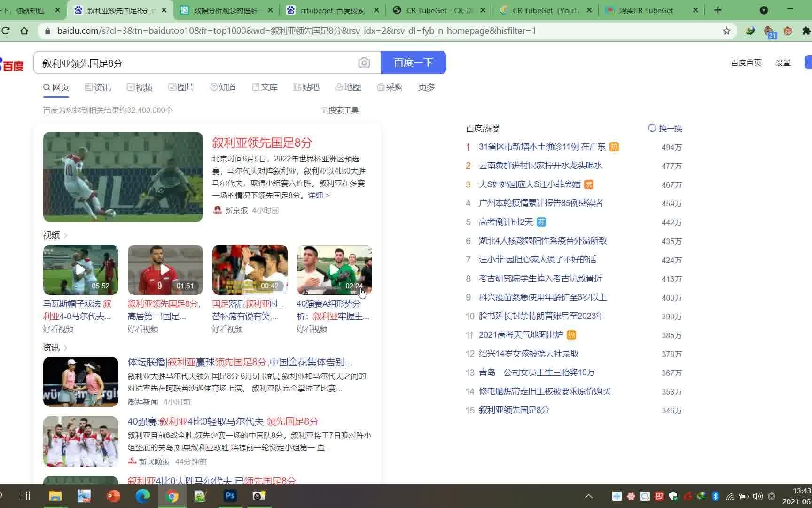Switch to 视频 search tab
This screenshot has width=812, height=508.
coord(140,87)
